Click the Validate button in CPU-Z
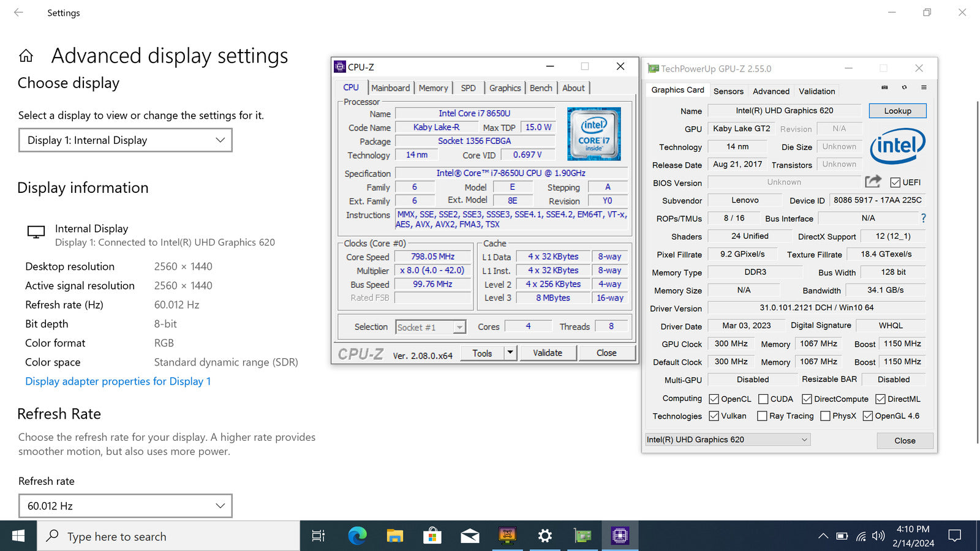The image size is (980, 551). pyautogui.click(x=548, y=353)
